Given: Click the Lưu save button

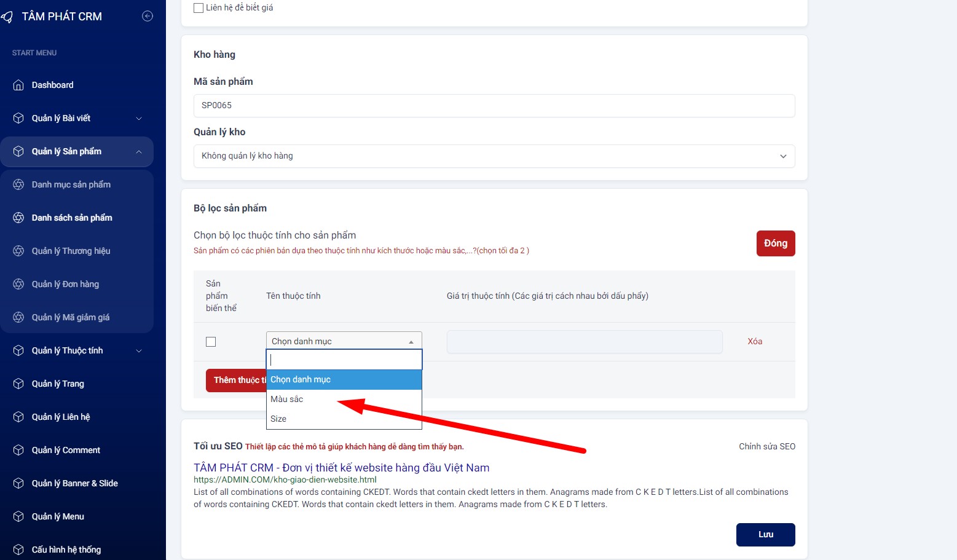Looking at the screenshot, I should (765, 535).
